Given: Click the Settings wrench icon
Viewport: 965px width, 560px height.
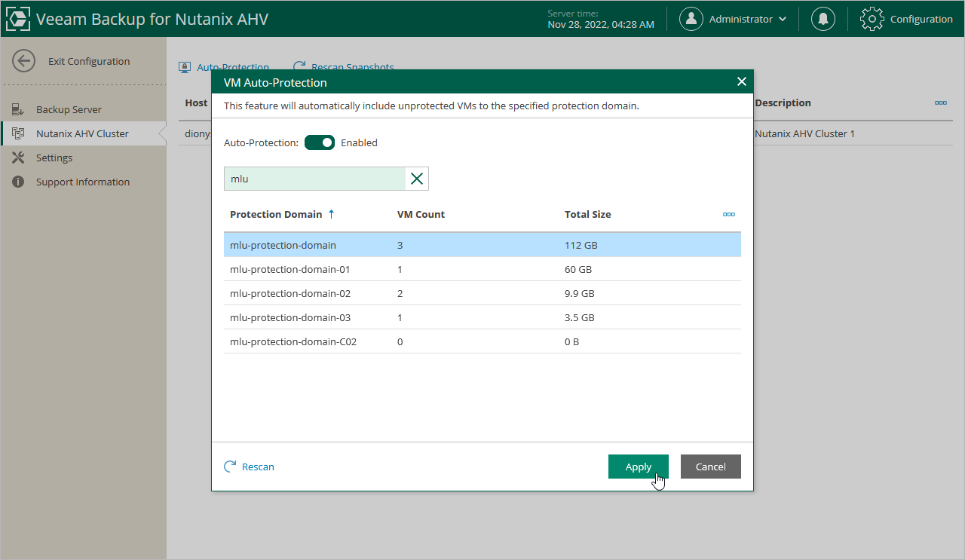Looking at the screenshot, I should tap(19, 158).
